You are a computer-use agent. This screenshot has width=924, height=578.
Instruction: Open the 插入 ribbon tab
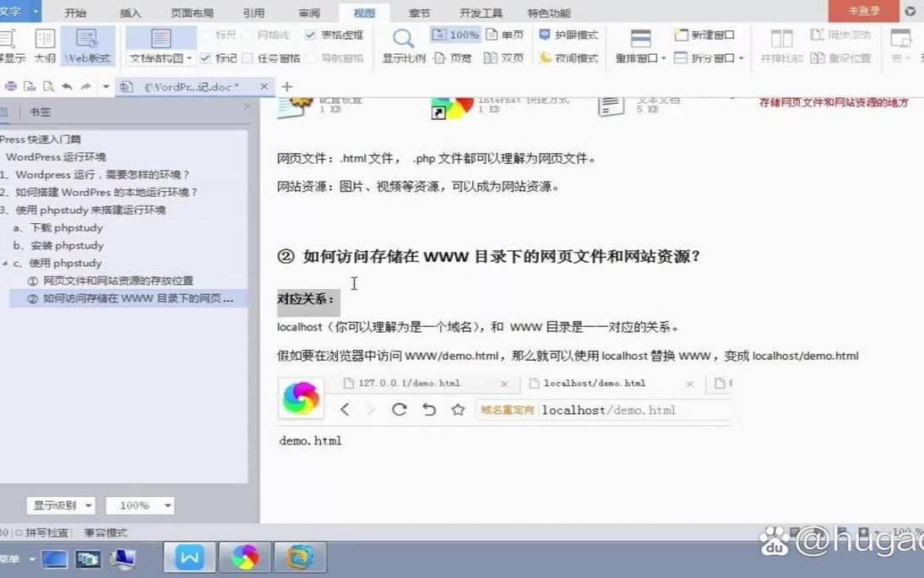131,13
